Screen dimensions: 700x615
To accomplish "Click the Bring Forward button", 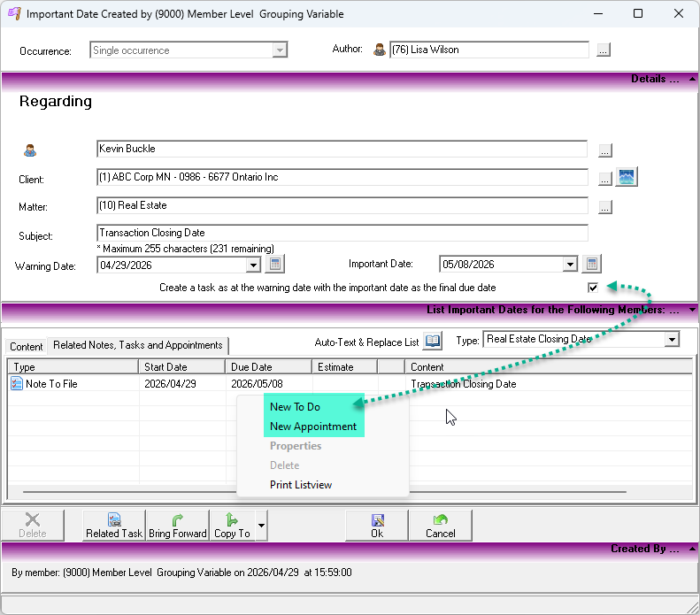I will (x=177, y=526).
